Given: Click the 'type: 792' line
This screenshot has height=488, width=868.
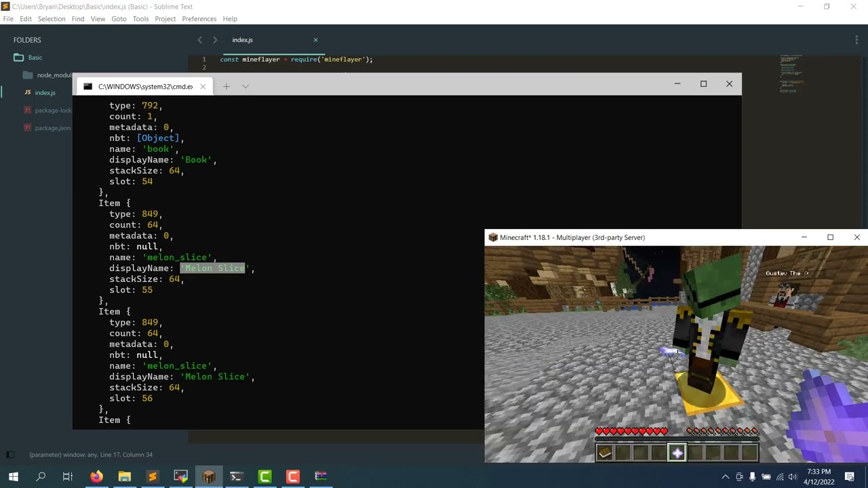Looking at the screenshot, I should (x=136, y=106).
